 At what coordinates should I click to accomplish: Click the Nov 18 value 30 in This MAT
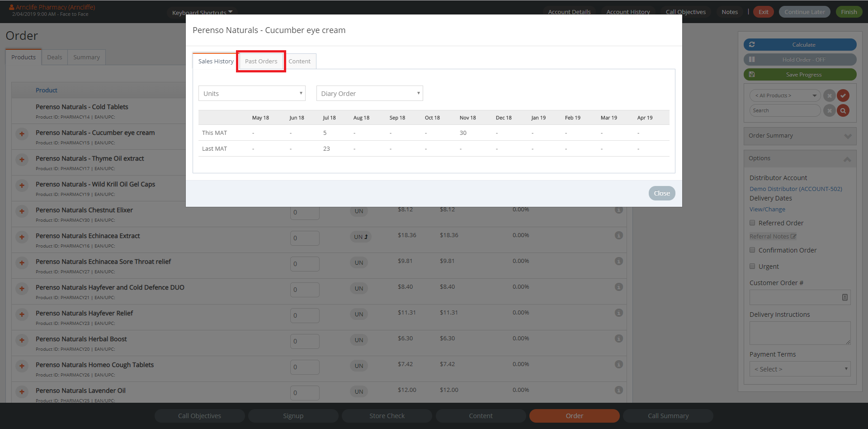[463, 133]
